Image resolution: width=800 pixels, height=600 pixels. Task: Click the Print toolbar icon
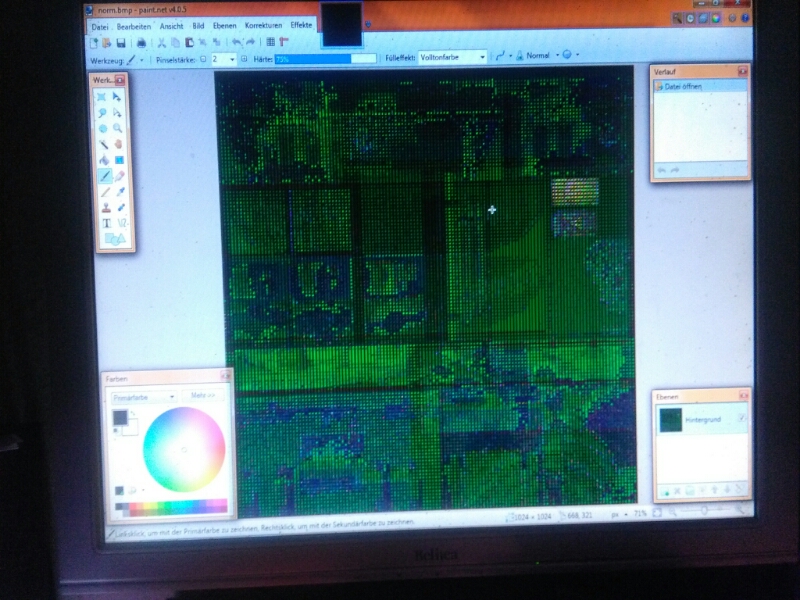tap(141, 43)
